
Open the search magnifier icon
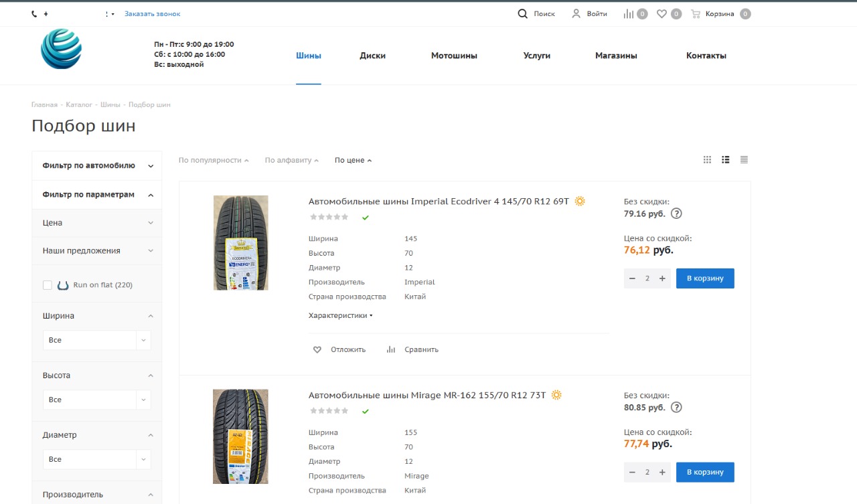point(523,13)
